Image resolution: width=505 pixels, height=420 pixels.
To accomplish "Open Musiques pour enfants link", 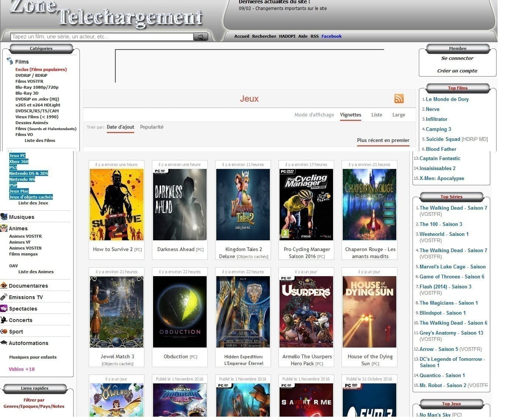I will [33, 357].
